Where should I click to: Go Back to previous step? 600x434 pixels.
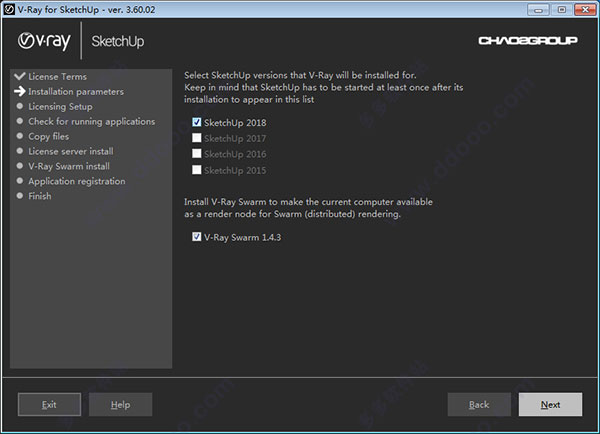[479, 404]
